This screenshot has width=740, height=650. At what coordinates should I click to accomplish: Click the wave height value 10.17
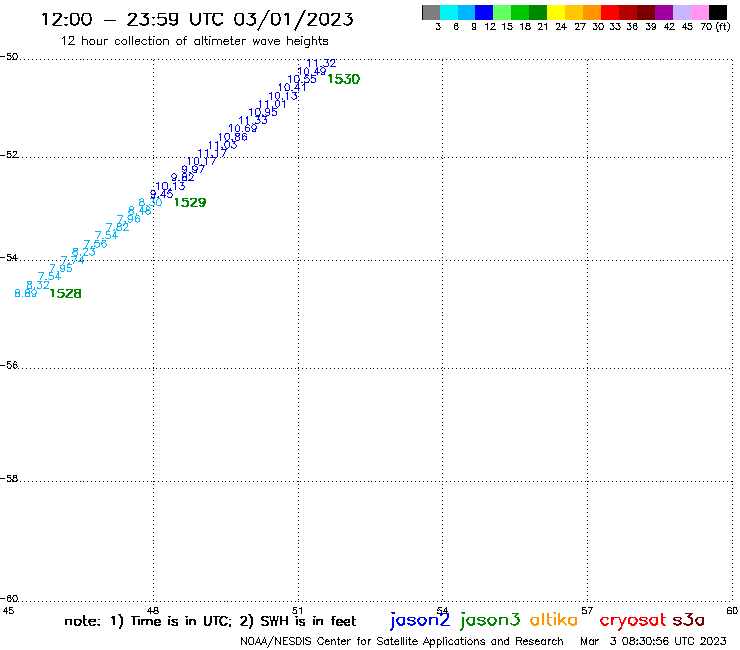pos(202,161)
